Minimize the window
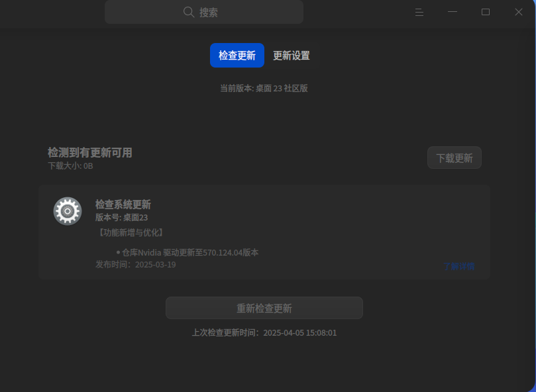Image resolution: width=536 pixels, height=392 pixels. 453,12
